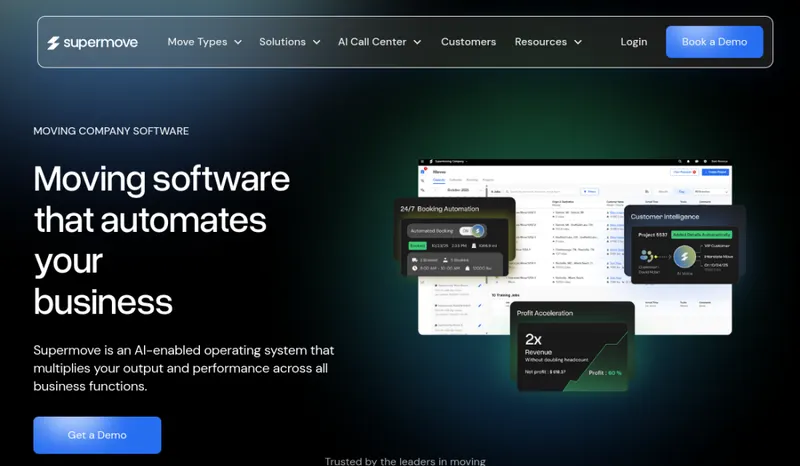Viewport: 800px width, 466px height.
Task: Click the Trusted by the leaders in moving text
Action: (405, 461)
